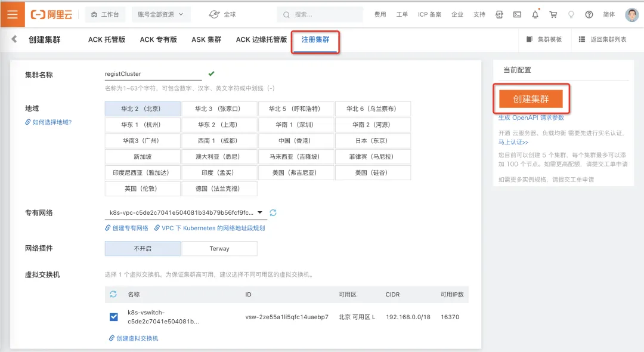Screen dimensions: 644x352
Task: Click the lightbulb tips icon
Action: click(571, 14)
